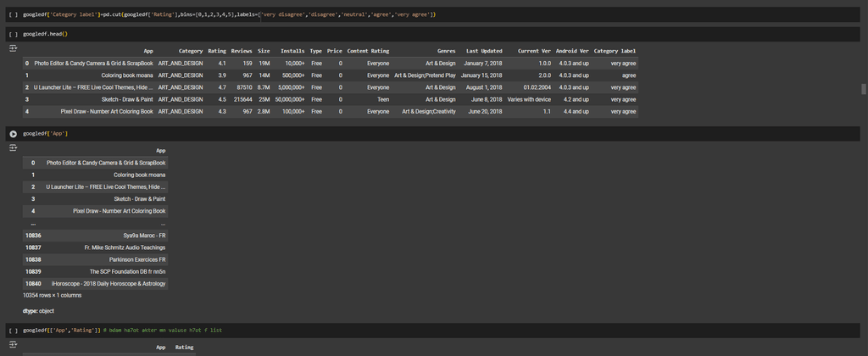Click reviews value 215644
Image resolution: width=868 pixels, height=356 pixels.
click(x=243, y=100)
